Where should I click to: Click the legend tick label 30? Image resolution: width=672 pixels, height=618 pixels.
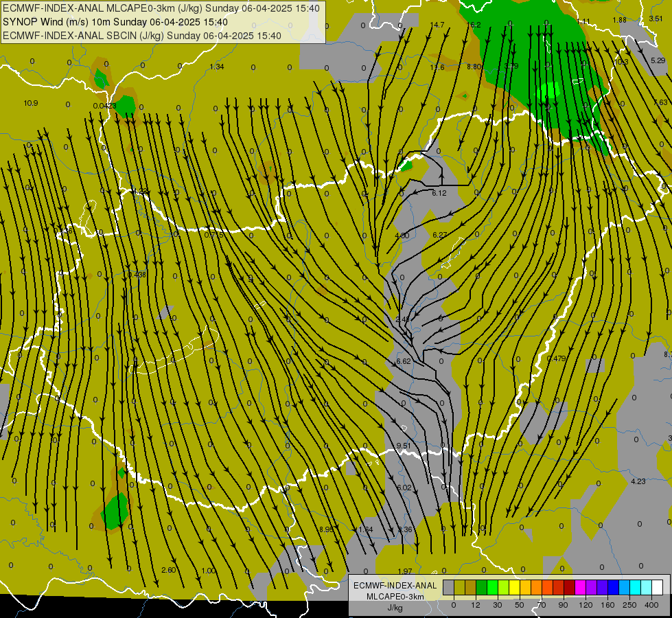pos(497,605)
